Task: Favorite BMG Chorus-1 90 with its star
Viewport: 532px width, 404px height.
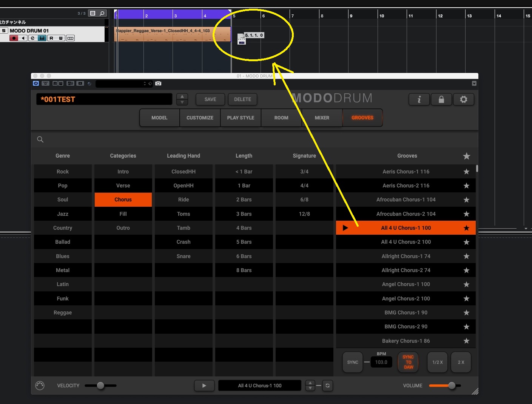Action: coord(466,313)
